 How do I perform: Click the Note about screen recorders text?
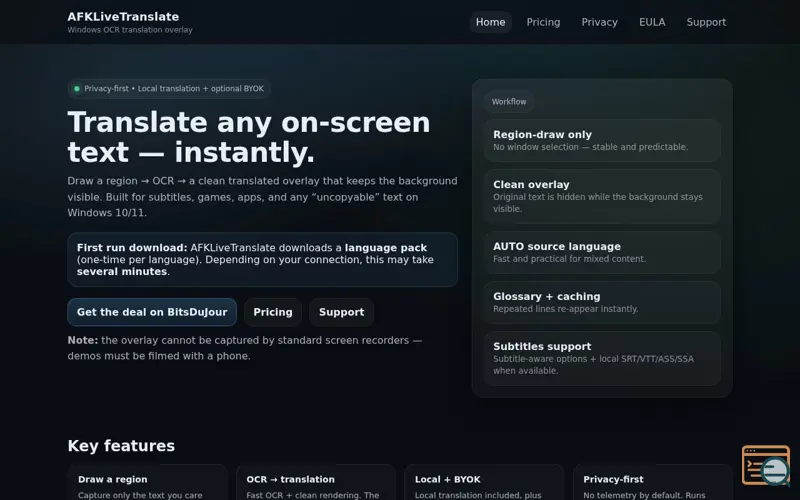tap(245, 348)
